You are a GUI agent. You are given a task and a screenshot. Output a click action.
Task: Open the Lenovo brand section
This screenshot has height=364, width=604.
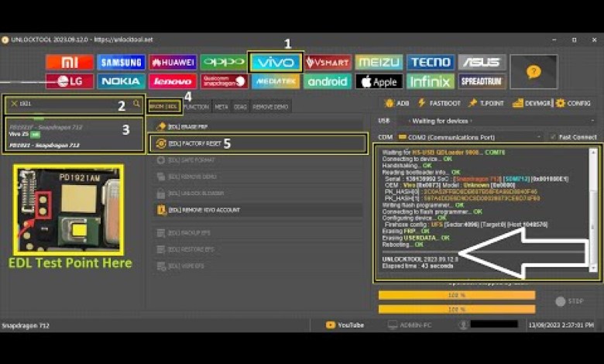coord(173,81)
